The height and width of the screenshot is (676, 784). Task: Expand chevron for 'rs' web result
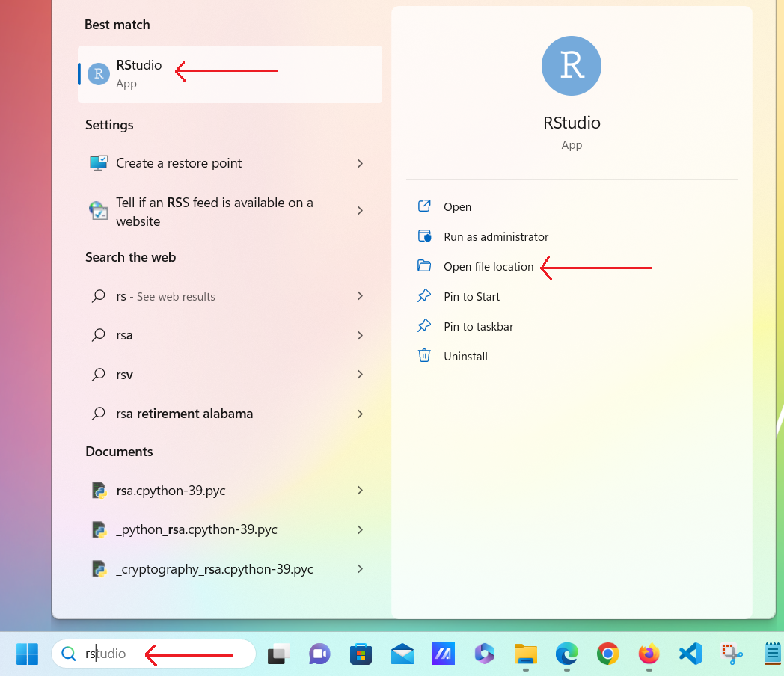pos(360,296)
